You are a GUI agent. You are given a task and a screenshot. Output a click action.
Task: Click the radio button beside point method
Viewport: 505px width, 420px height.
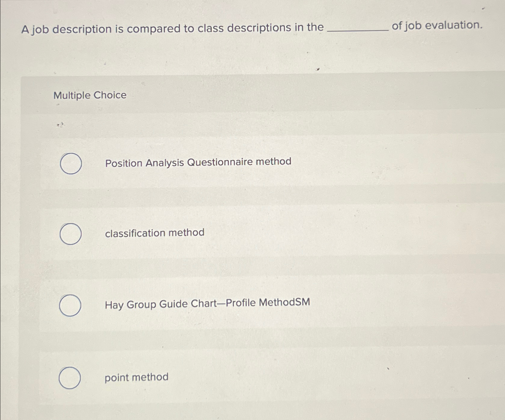[x=71, y=378]
